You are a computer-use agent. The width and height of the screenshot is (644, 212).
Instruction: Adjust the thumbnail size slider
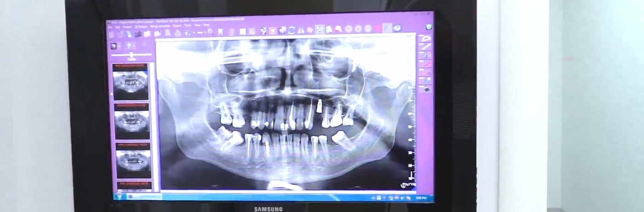[x=132, y=55]
